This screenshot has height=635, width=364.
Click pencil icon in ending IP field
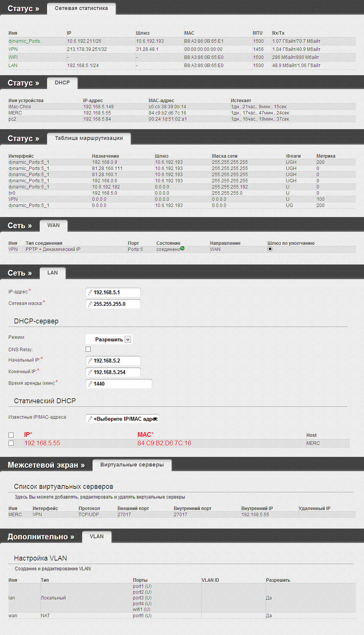pyautogui.click(x=90, y=372)
